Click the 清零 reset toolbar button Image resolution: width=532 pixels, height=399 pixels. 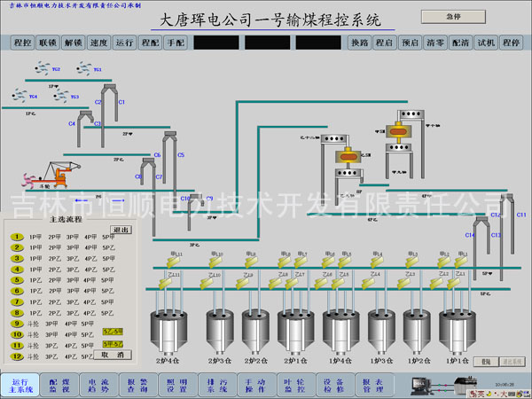click(x=435, y=43)
